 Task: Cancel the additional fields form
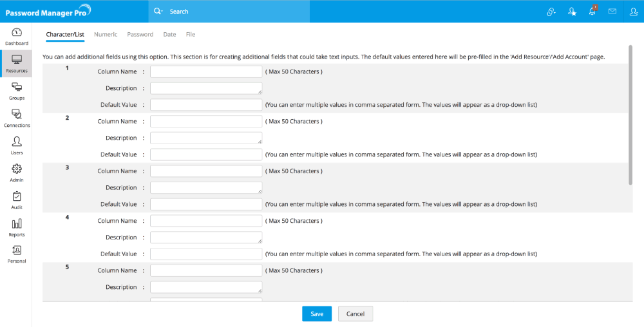(355, 313)
